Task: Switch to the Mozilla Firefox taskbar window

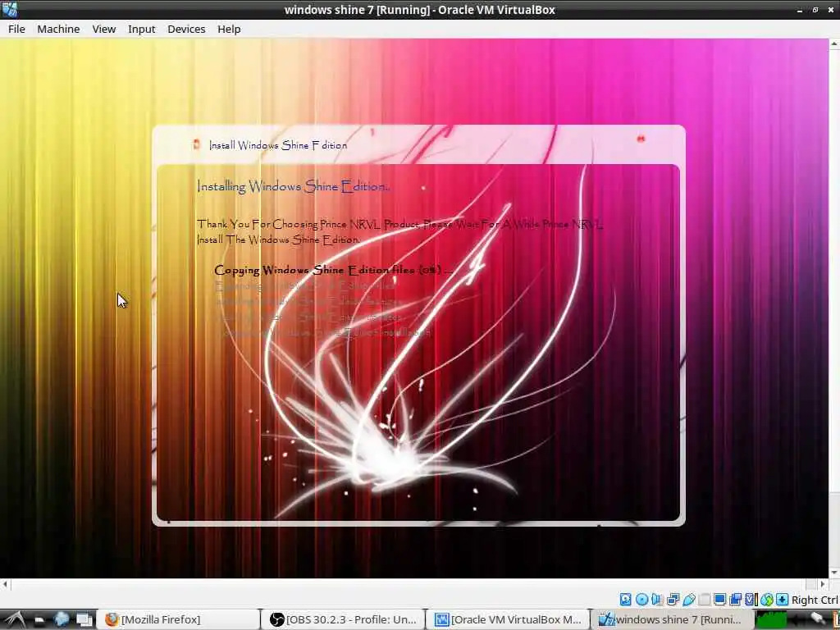Action: tap(180, 619)
